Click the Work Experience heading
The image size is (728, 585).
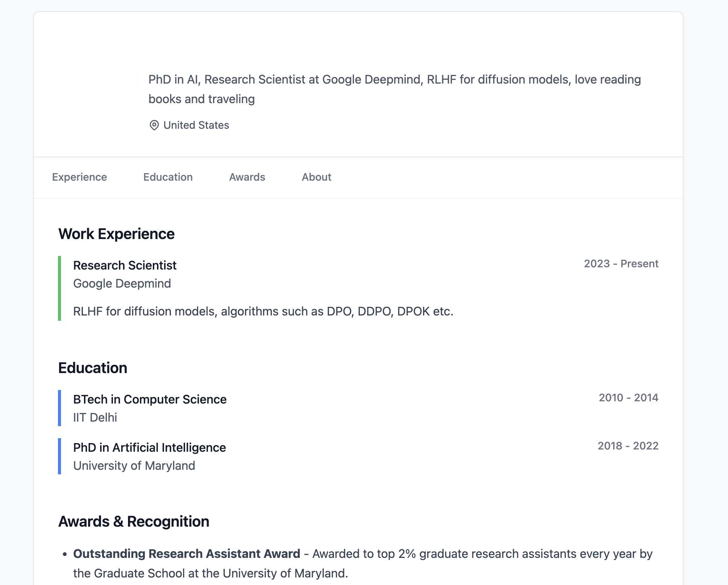point(116,234)
